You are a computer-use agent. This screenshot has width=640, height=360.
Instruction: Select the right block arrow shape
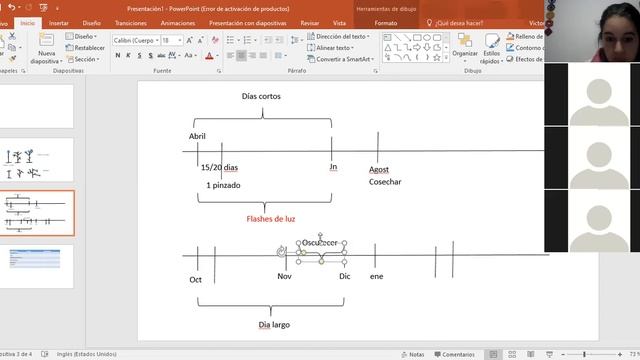pyautogui.click(x=417, y=48)
